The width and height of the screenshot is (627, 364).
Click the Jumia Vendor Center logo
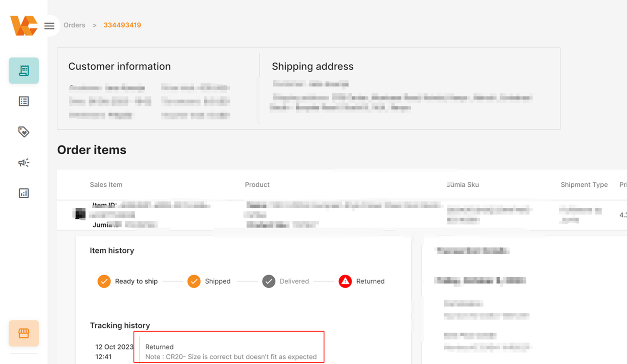click(23, 26)
